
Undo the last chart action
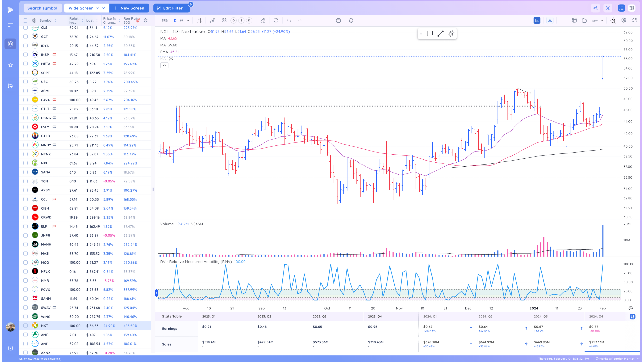pos(289,21)
